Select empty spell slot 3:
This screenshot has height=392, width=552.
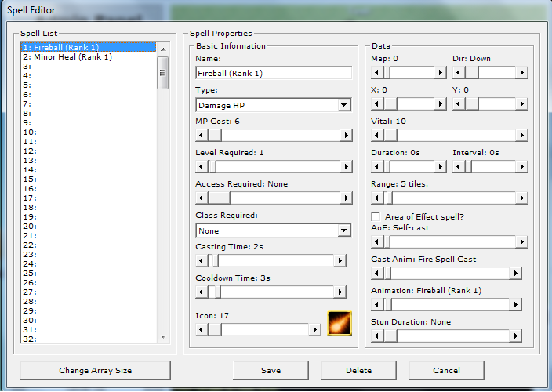tap(89, 66)
